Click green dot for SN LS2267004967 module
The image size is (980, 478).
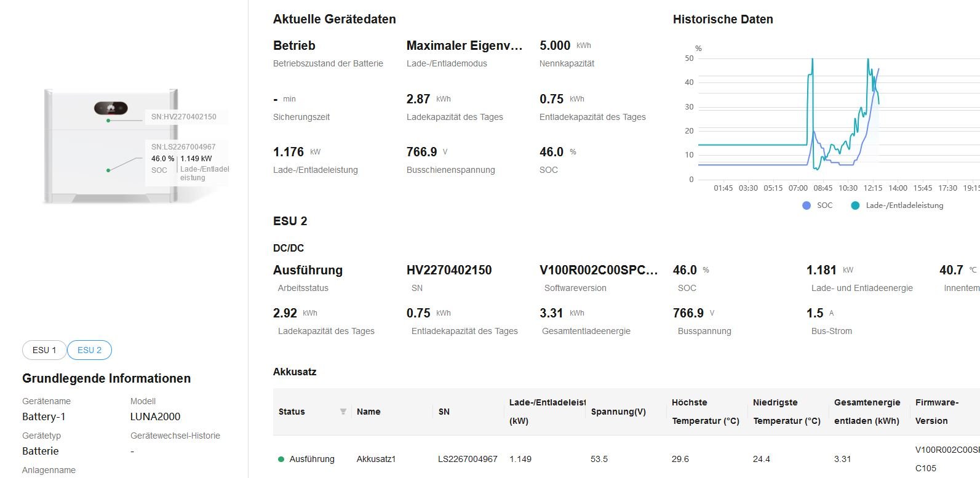pos(108,170)
